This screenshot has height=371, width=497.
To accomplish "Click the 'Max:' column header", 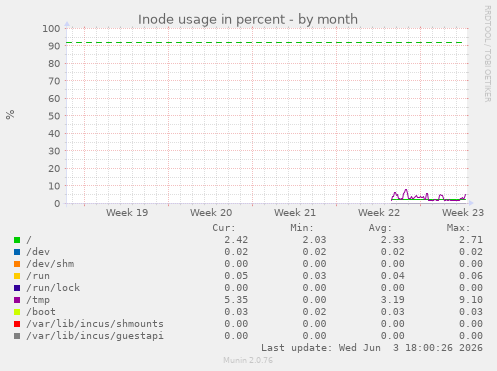I will point(458,228).
